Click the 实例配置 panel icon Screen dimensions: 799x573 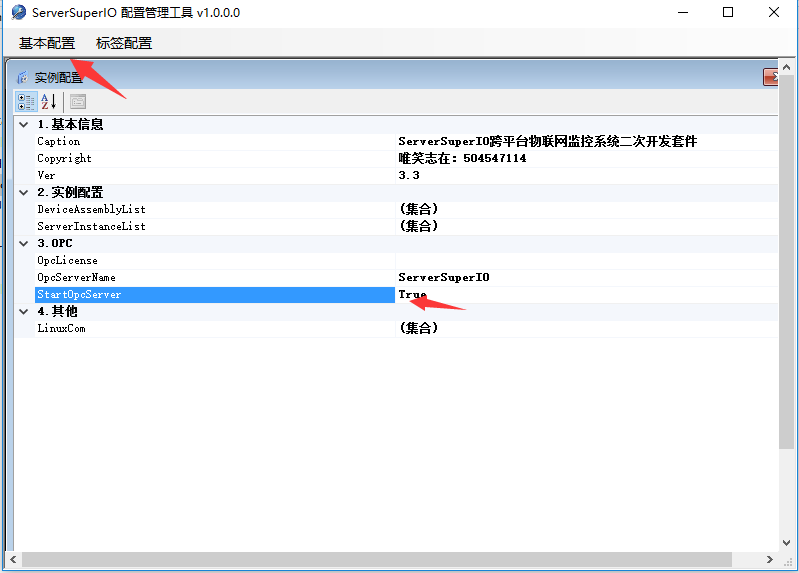(22, 77)
